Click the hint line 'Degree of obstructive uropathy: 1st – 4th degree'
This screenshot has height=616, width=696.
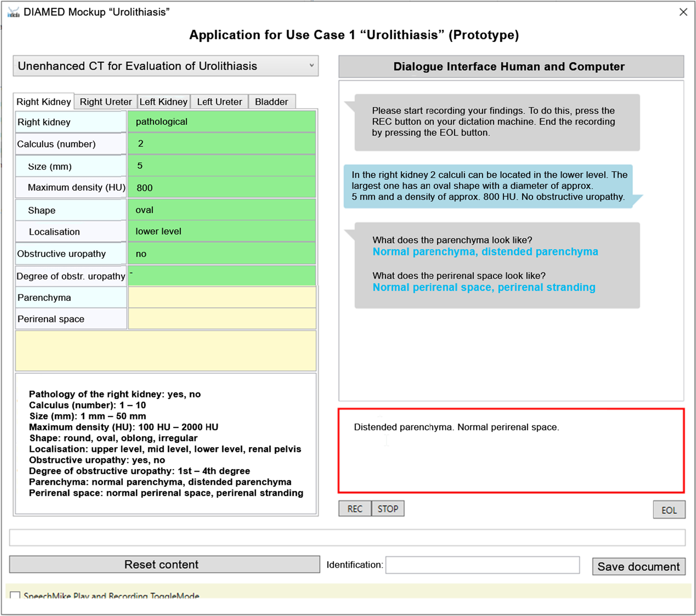[x=140, y=471]
